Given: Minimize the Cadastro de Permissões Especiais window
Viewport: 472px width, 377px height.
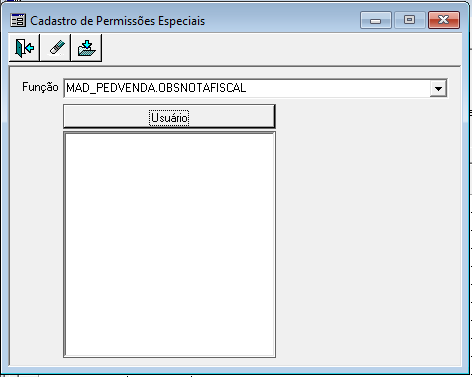Looking at the screenshot, I should tap(376, 20).
